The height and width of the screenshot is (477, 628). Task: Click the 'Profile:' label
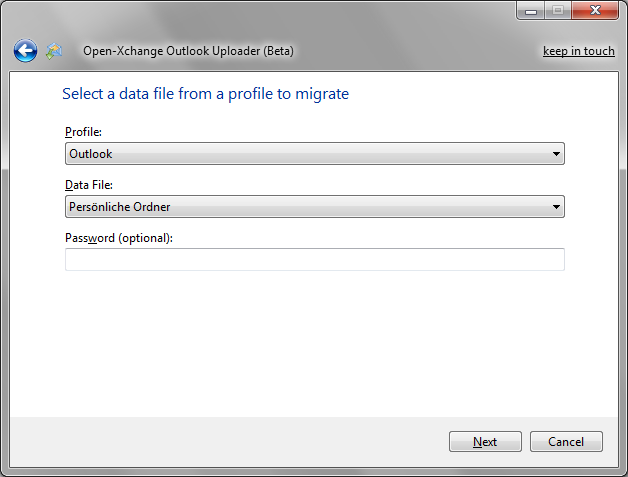click(x=83, y=132)
